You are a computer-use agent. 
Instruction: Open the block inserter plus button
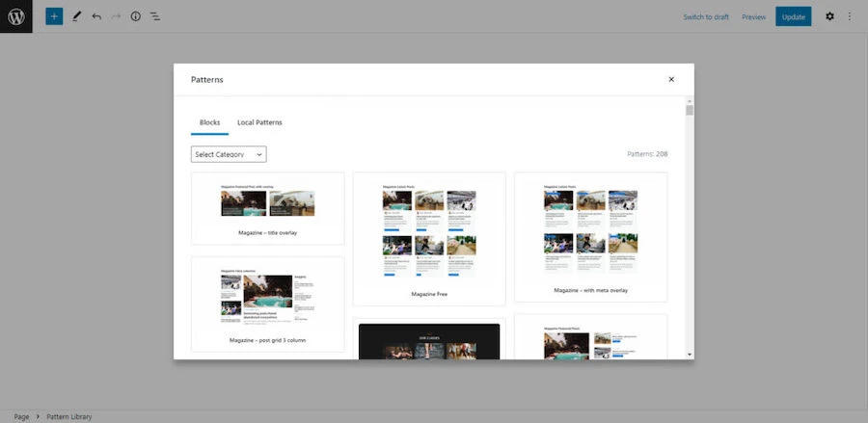pos(54,16)
